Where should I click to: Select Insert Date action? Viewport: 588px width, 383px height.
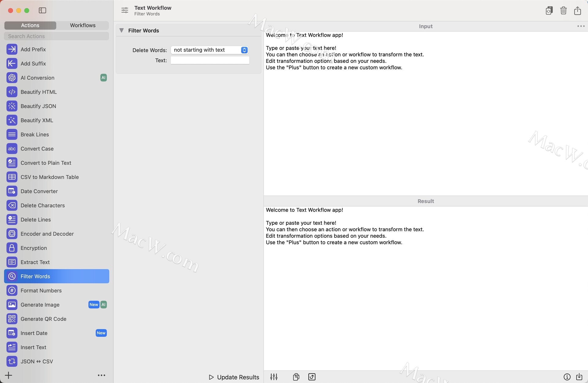pos(57,333)
